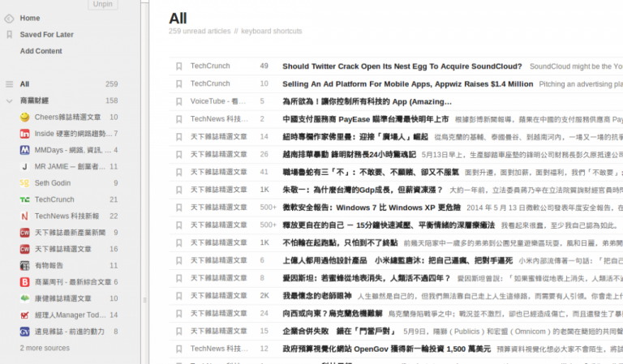The image size is (623, 364).
Task: Click the Seth Godin feed name
Action: pos(53,183)
